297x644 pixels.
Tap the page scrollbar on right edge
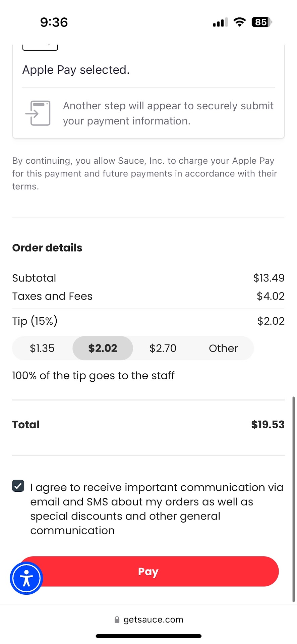coord(294,499)
